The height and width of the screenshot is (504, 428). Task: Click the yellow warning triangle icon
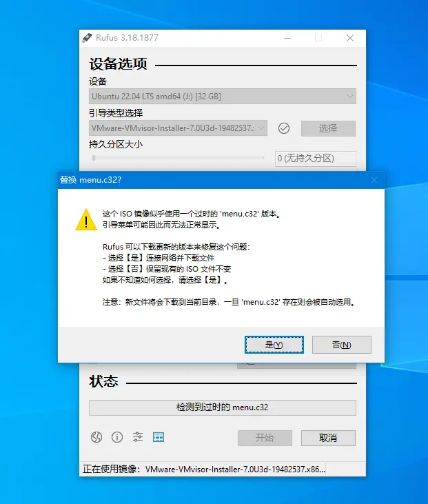pos(86,220)
